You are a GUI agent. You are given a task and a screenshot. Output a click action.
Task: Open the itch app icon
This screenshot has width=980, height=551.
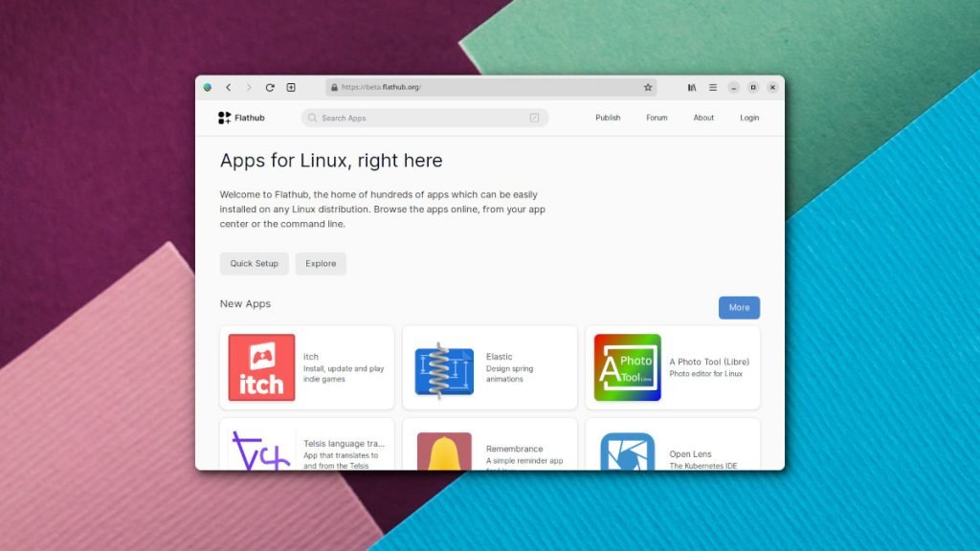(x=261, y=367)
